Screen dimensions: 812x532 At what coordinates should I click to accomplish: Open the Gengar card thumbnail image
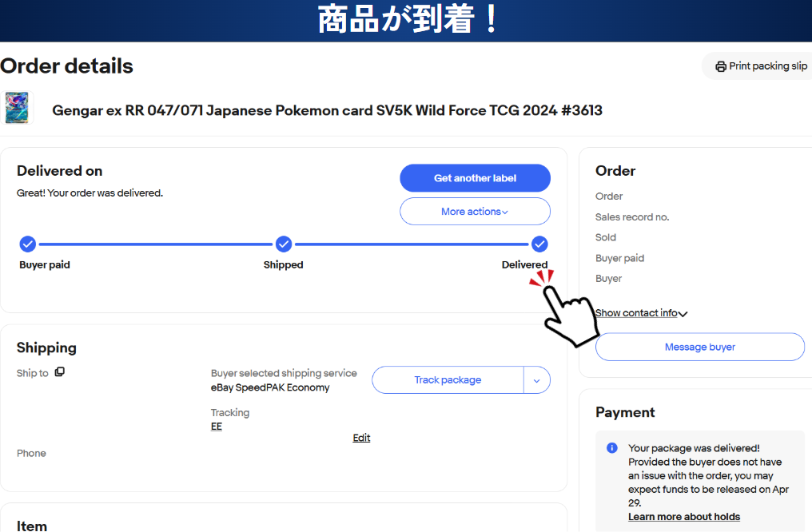point(17,108)
